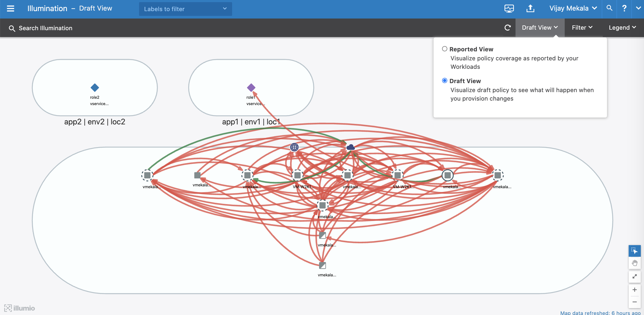This screenshot has height=315, width=644.
Task: Click the Search Illumination field
Action: coord(45,28)
